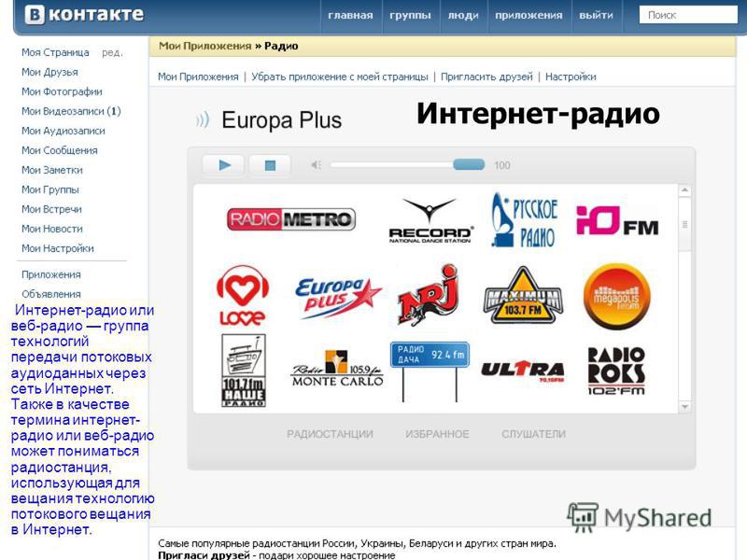Open группы in top navigation

click(410, 15)
